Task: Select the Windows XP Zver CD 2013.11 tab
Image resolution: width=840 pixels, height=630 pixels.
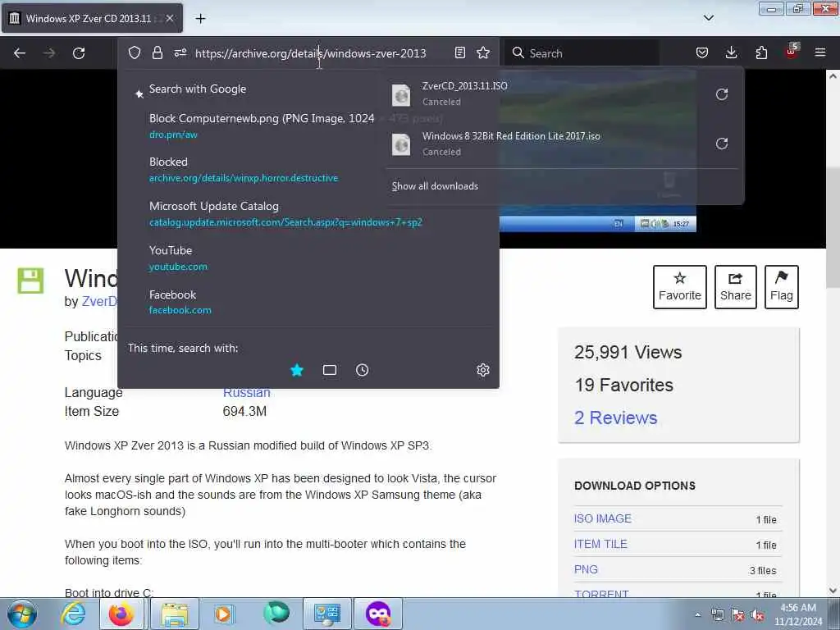Action: (92, 18)
